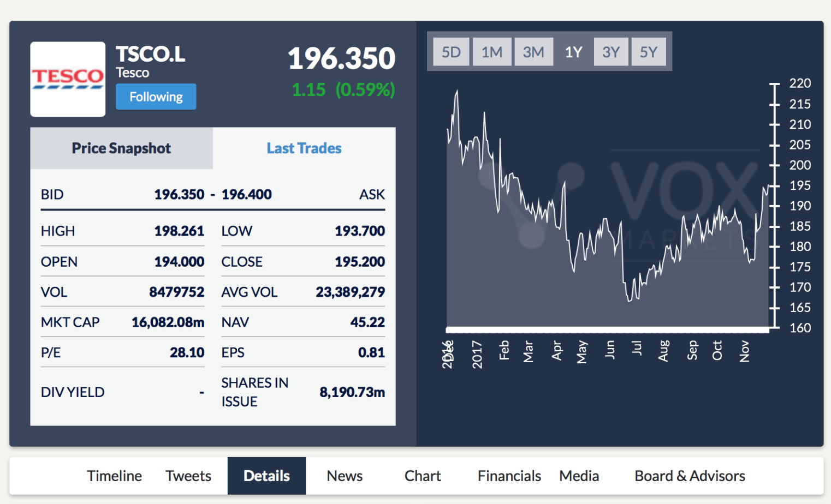Viewport: 831px width, 504px height.
Task: Select the 5D chart range
Action: tap(451, 52)
